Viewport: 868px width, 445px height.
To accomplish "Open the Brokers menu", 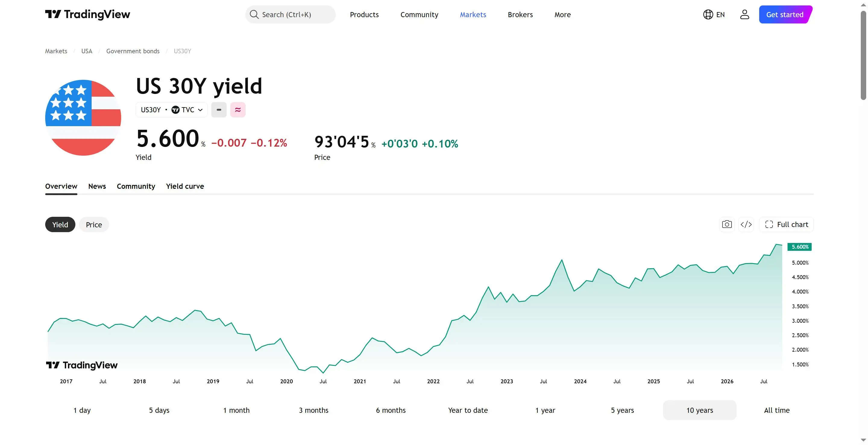I will pyautogui.click(x=520, y=14).
